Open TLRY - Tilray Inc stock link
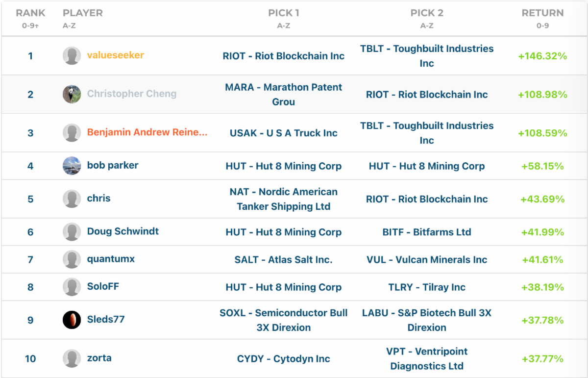The image size is (588, 378). [427, 287]
